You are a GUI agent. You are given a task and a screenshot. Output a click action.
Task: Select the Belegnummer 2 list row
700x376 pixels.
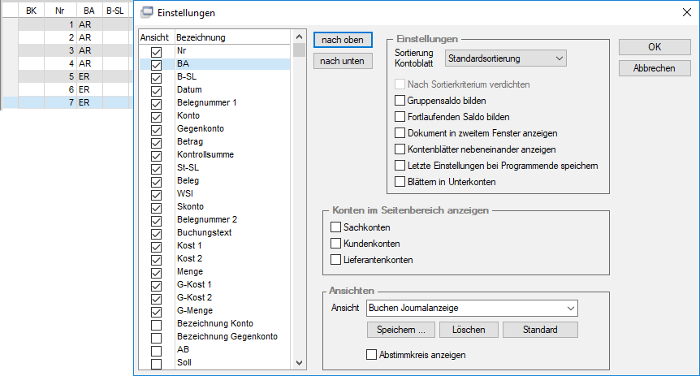215,220
